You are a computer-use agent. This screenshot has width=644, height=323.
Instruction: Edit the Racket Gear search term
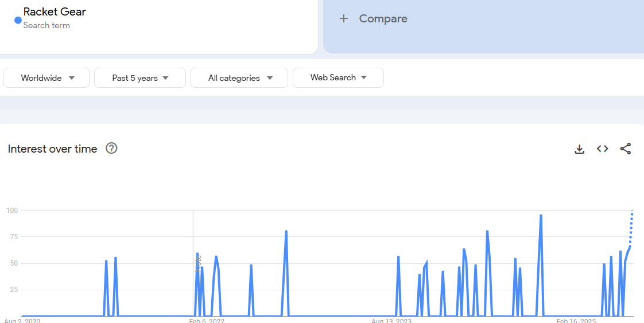click(x=55, y=12)
